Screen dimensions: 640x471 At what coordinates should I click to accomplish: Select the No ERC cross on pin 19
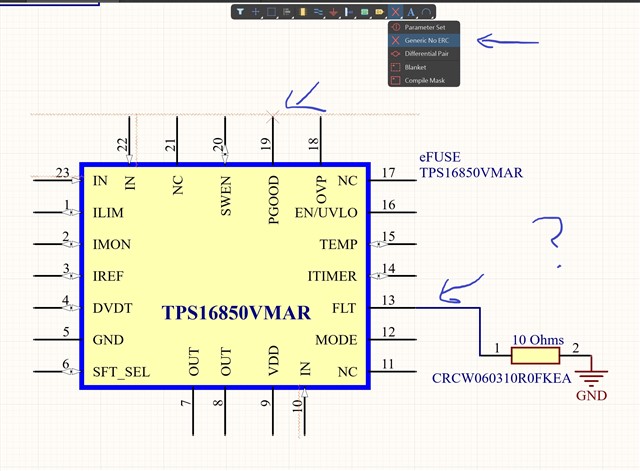(273, 116)
